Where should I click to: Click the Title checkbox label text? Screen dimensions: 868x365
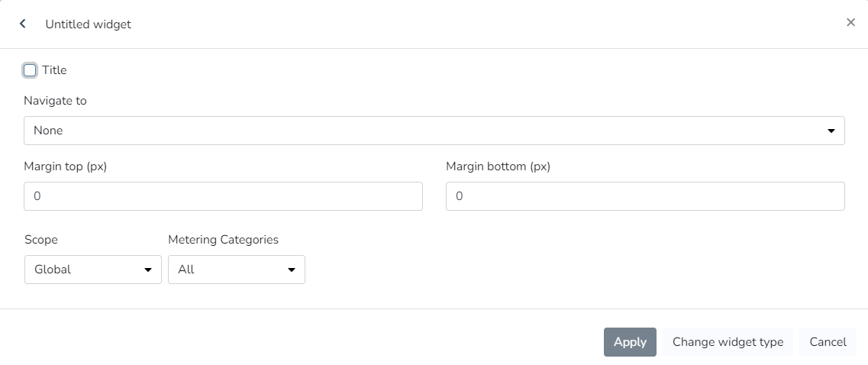[x=54, y=70]
